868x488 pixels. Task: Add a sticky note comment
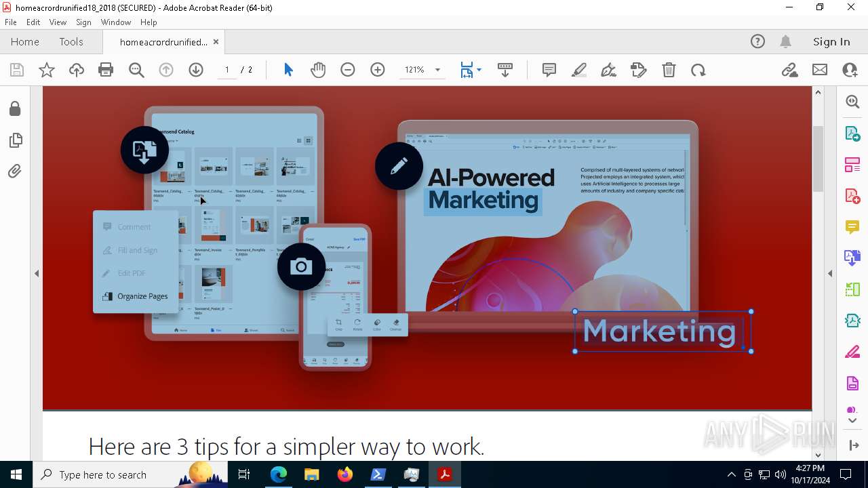(549, 70)
